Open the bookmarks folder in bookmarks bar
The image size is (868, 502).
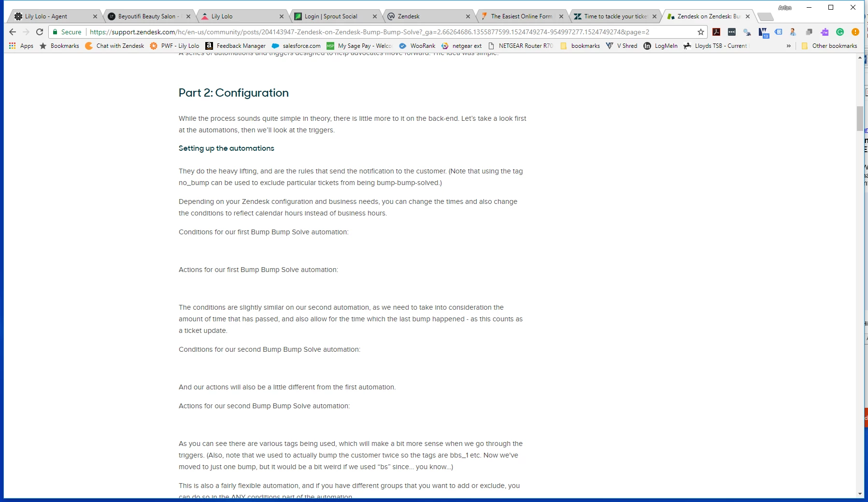(580, 46)
